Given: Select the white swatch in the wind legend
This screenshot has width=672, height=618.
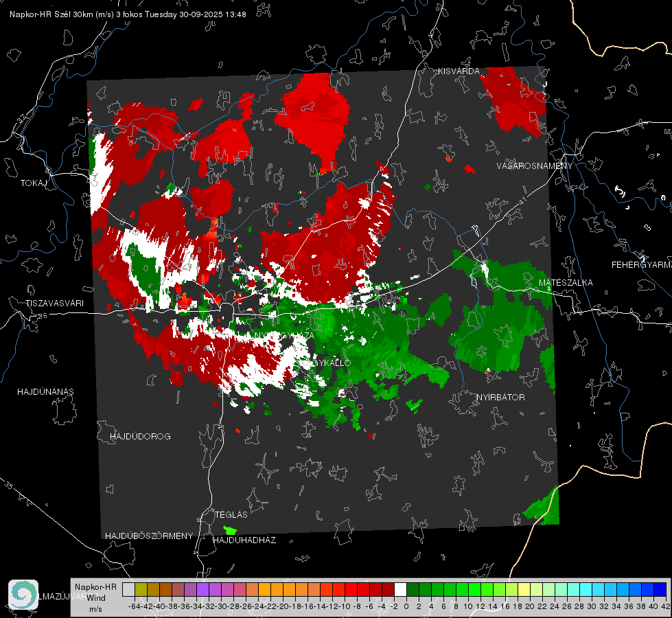Looking at the screenshot, I should 400,589.
